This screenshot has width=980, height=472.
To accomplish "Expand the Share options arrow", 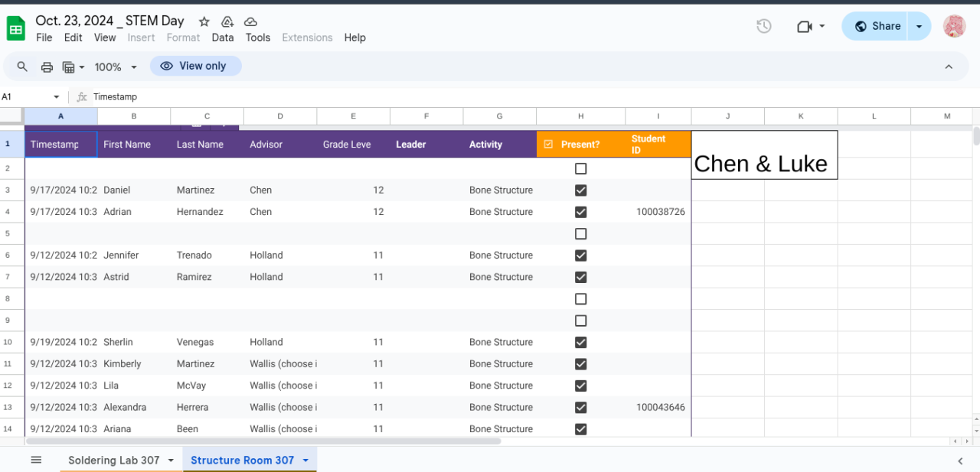I will tap(919, 26).
